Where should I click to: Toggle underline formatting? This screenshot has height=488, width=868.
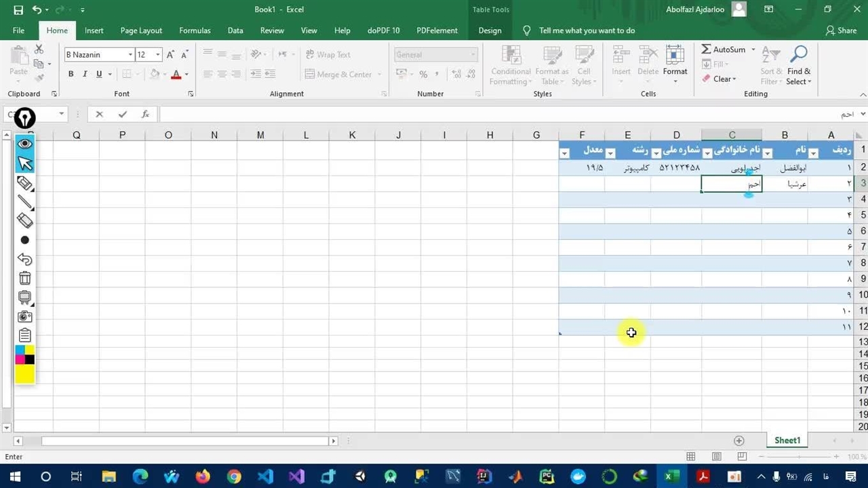pos(99,74)
